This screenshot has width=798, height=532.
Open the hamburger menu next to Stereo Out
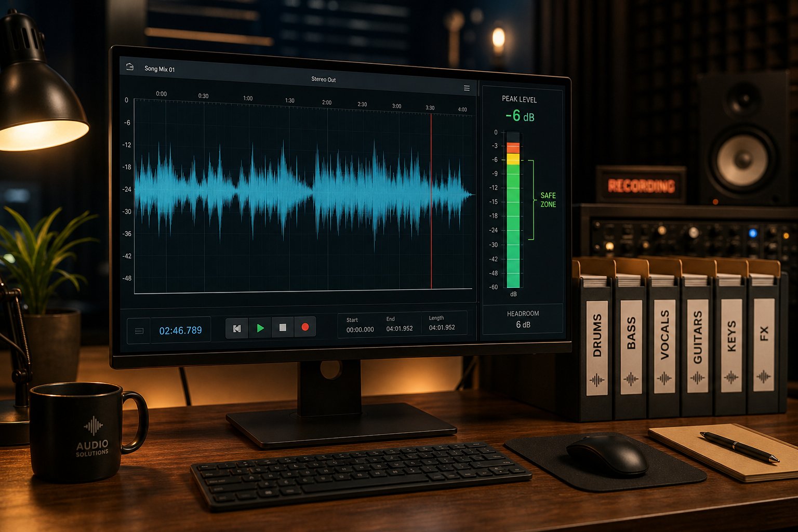point(467,88)
